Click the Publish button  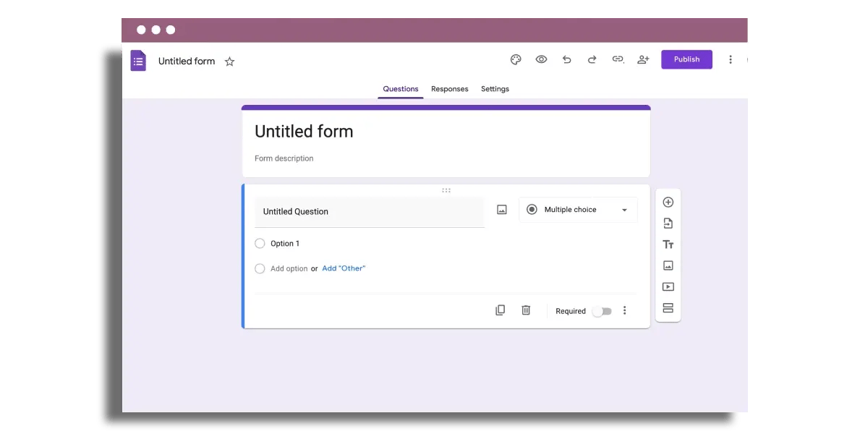click(686, 59)
